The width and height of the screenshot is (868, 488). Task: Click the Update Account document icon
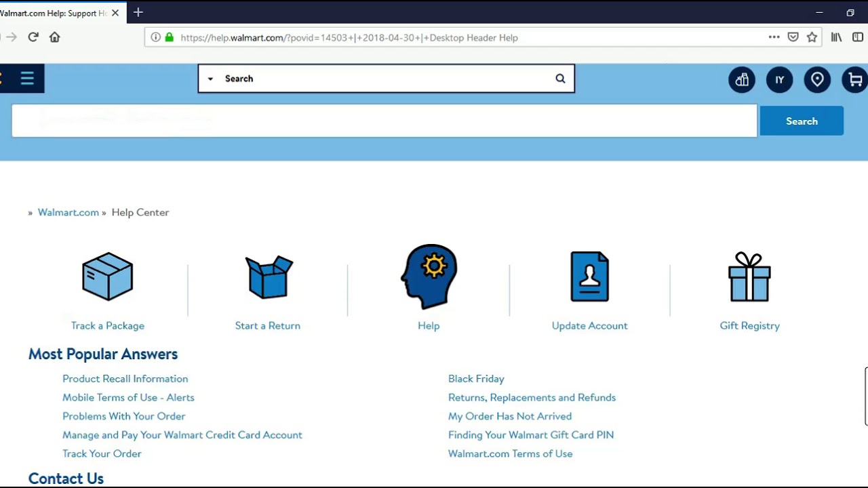click(x=590, y=277)
